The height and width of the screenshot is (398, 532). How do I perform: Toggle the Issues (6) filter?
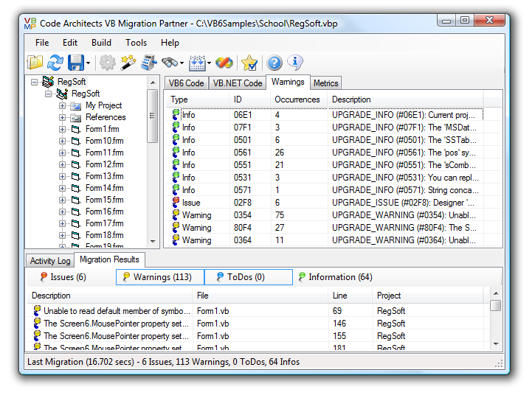pos(63,277)
